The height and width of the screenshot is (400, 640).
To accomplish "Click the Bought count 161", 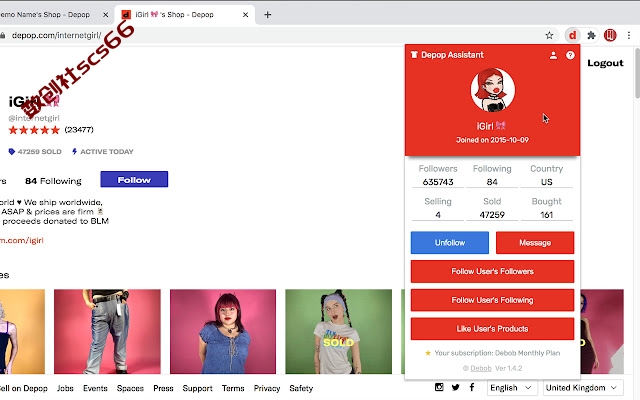I will point(547,215).
